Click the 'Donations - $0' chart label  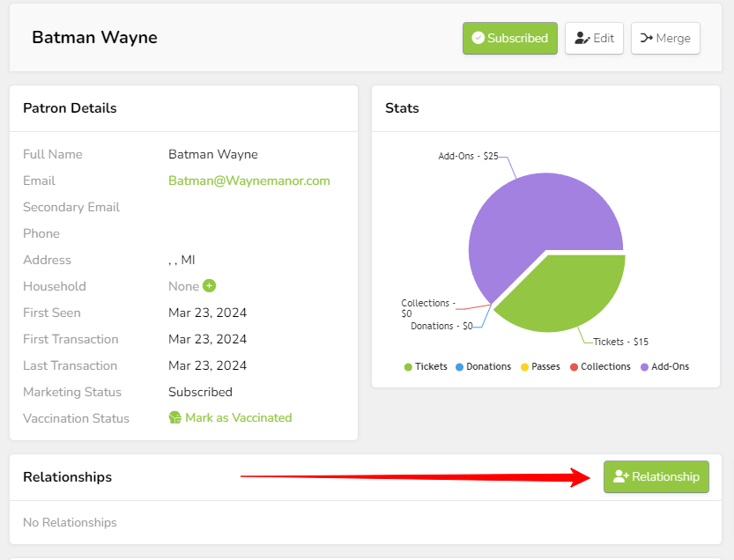441,326
